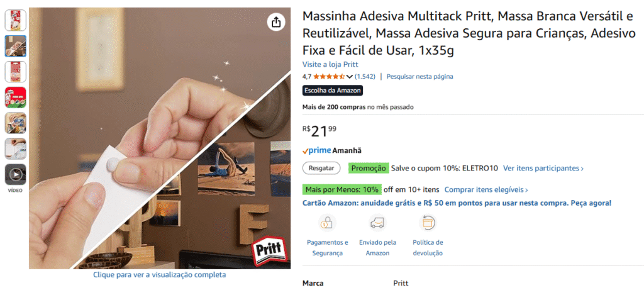Click the Enviado pela Amazon truck icon
This screenshot has height=290, width=644.
coord(377,223)
